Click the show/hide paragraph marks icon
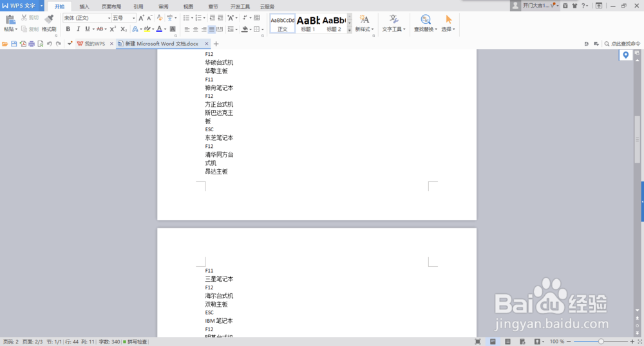The height and width of the screenshot is (346, 644). point(245,17)
